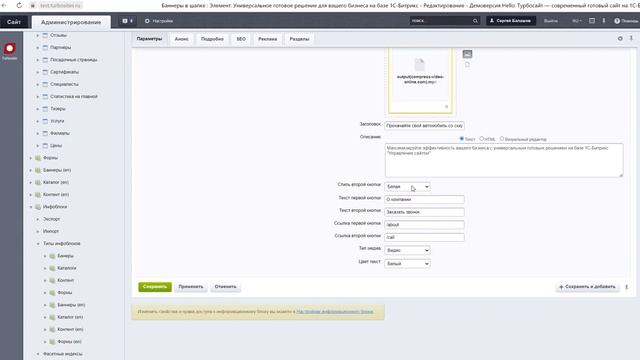
Task: Click the site address lock icon
Action: [x=33, y=5]
